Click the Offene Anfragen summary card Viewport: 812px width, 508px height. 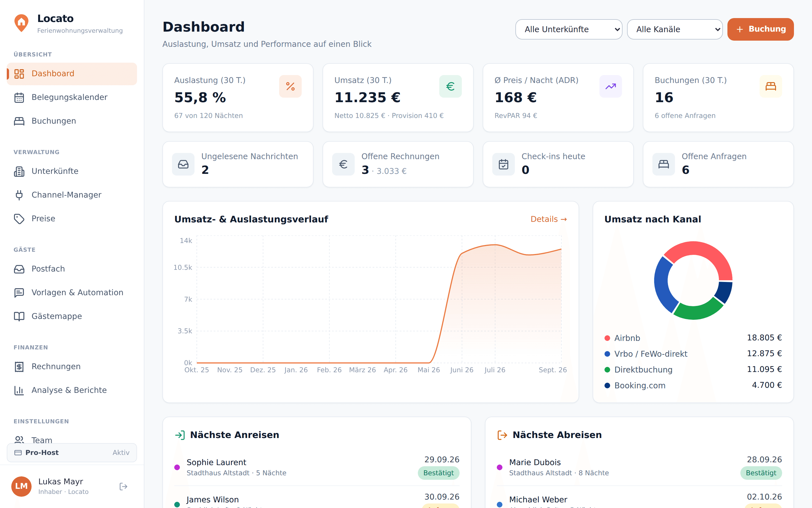click(718, 164)
